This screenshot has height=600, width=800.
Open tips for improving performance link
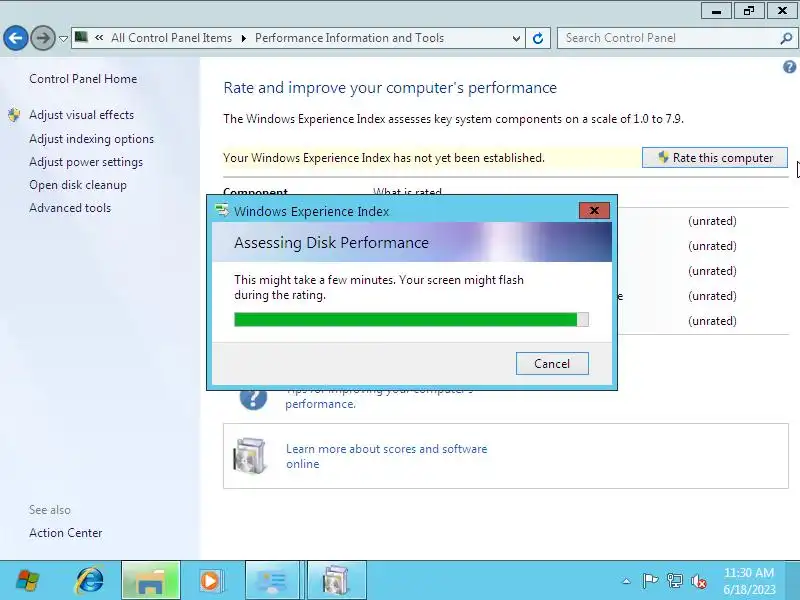click(x=379, y=397)
